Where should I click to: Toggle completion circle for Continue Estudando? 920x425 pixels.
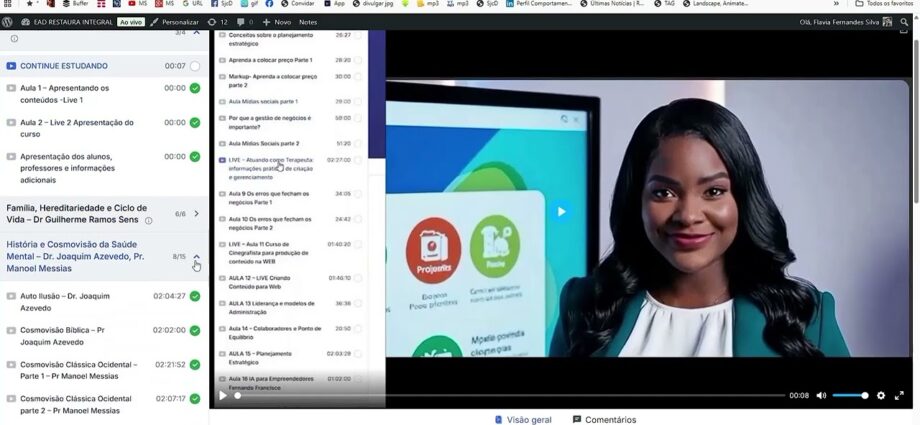(x=195, y=66)
